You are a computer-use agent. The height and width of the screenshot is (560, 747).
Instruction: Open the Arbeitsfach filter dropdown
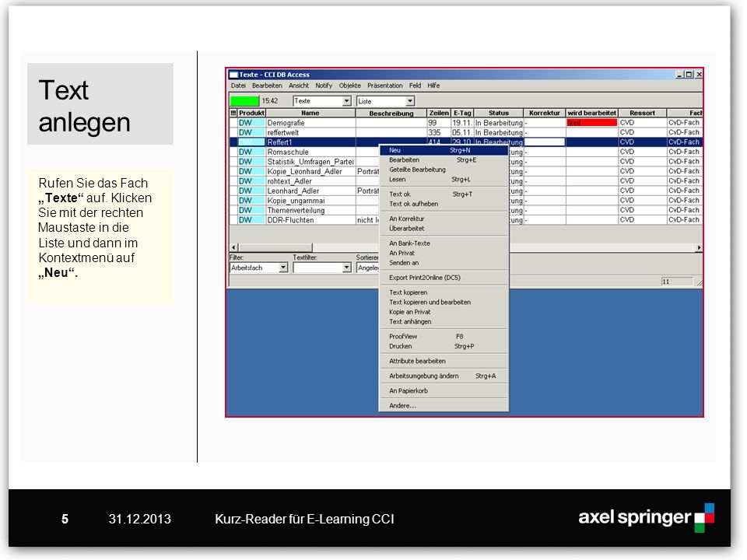point(283,268)
